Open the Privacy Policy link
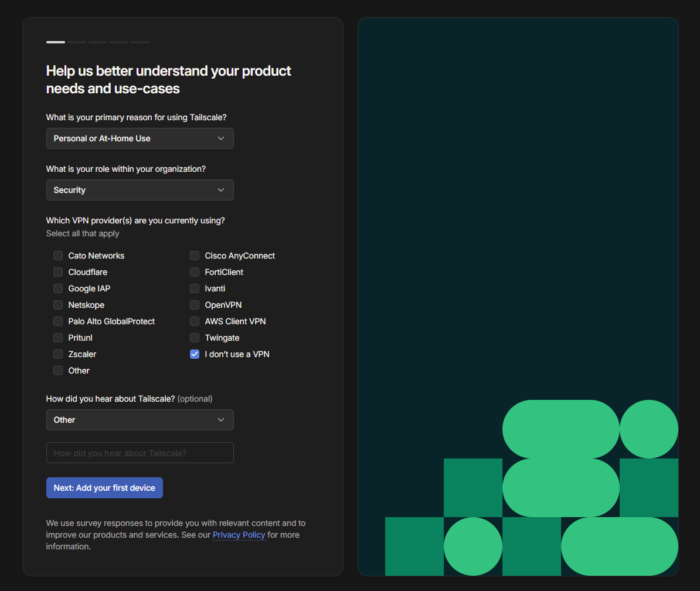 click(x=239, y=535)
